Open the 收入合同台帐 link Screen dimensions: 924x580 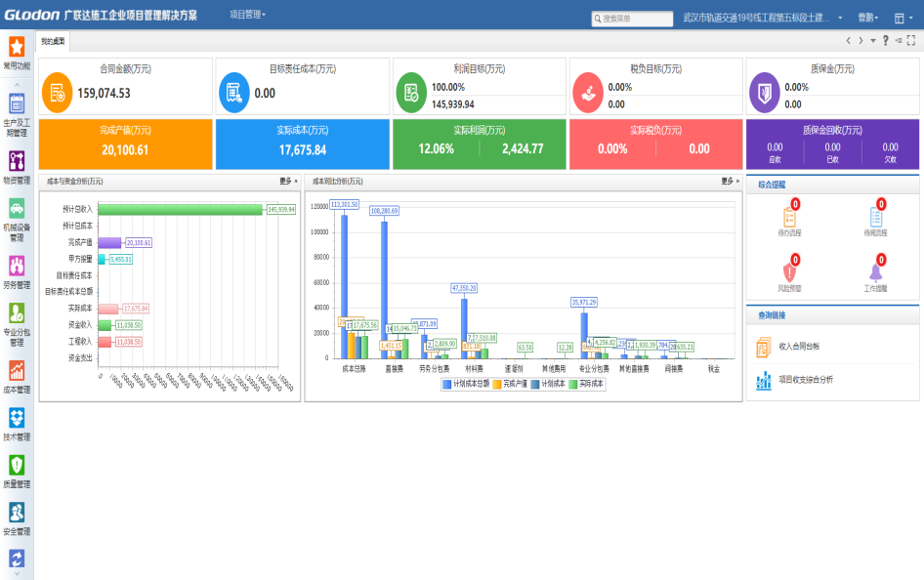pos(799,346)
